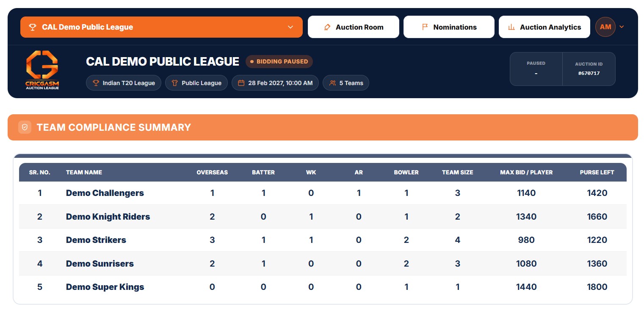Select the Demo Strikers team name

click(96, 240)
